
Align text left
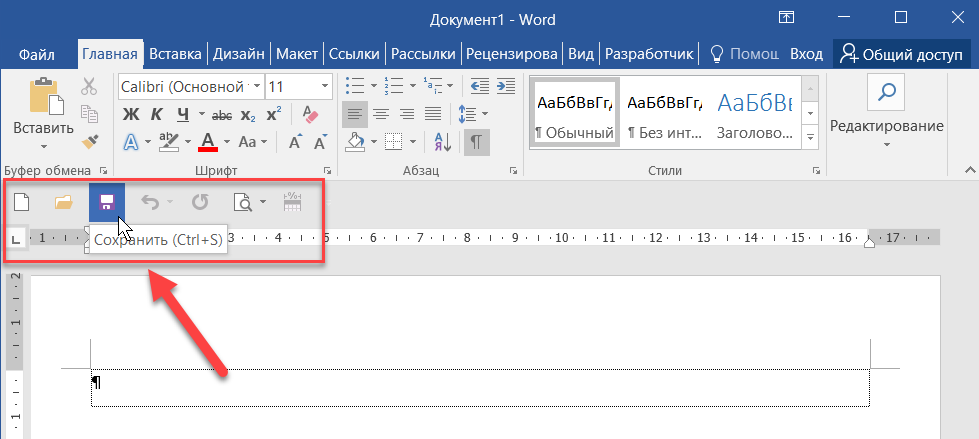(x=355, y=114)
